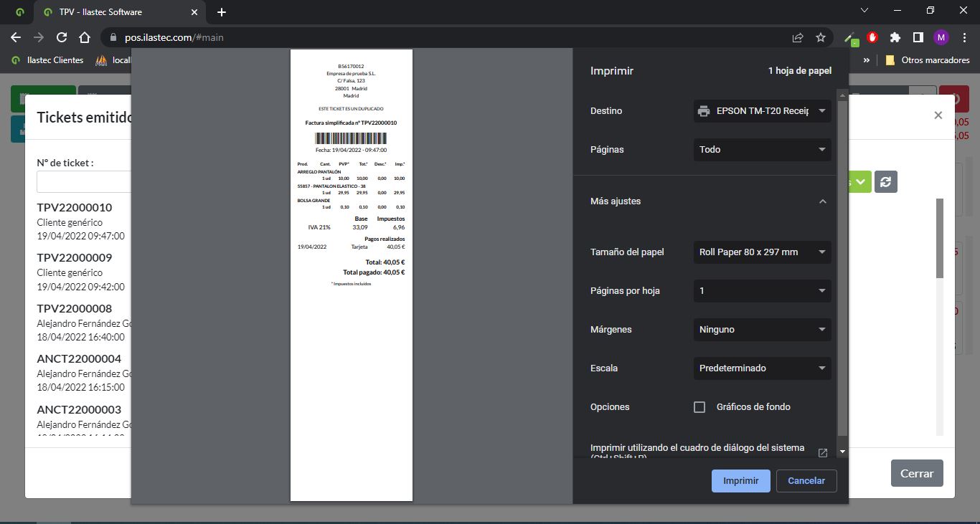Click the red hand ad-blocker extension
The image size is (980, 524).
click(x=873, y=37)
